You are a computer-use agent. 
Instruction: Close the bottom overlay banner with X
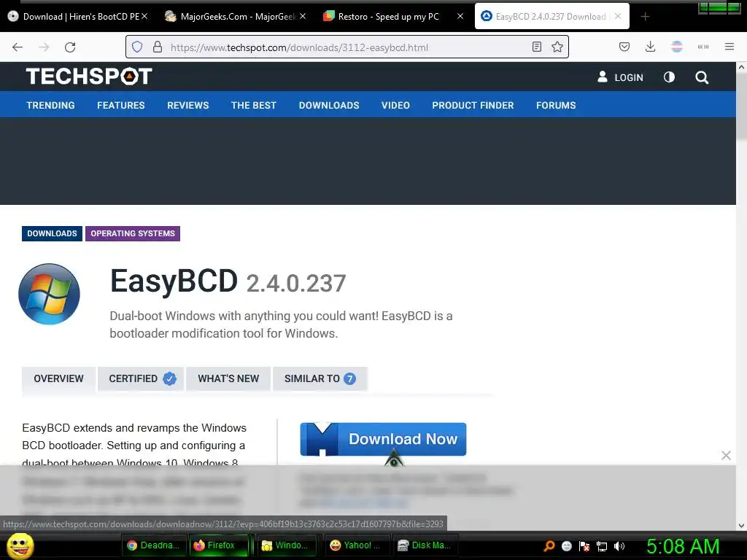pyautogui.click(x=726, y=455)
